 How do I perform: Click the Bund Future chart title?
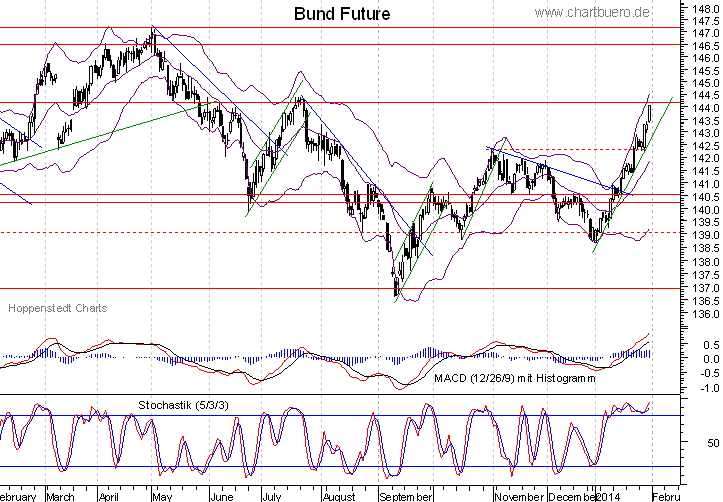tap(342, 14)
